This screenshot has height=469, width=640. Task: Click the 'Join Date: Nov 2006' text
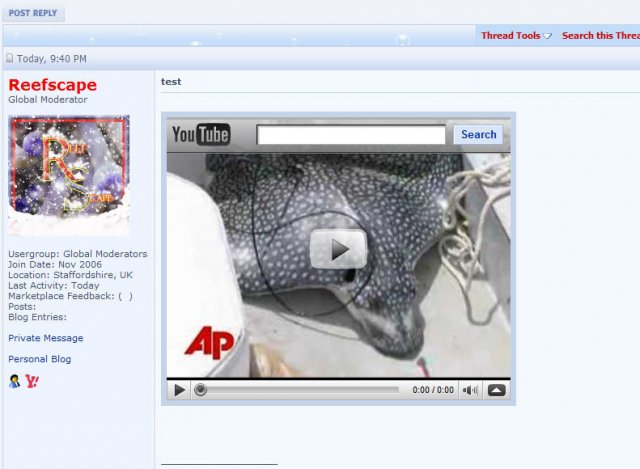coord(55,264)
